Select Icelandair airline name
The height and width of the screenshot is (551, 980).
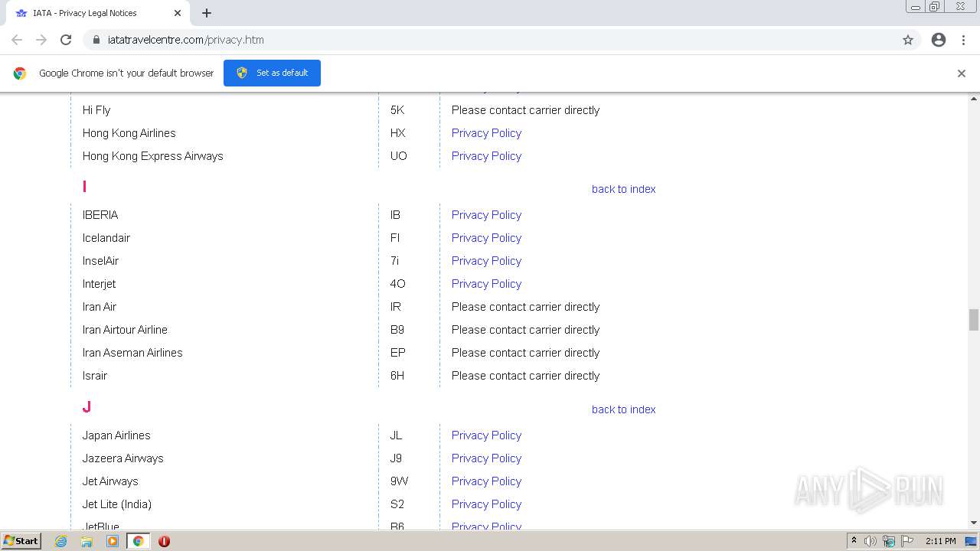pyautogui.click(x=106, y=238)
